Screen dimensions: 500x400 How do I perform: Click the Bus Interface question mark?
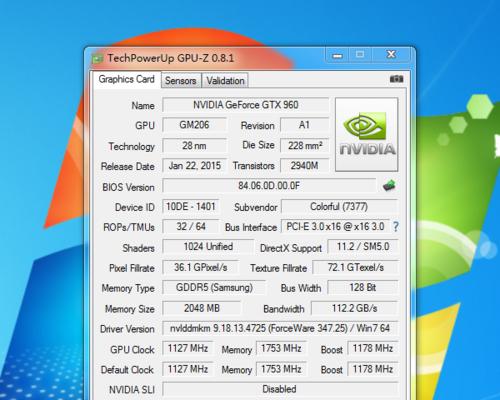click(x=395, y=227)
